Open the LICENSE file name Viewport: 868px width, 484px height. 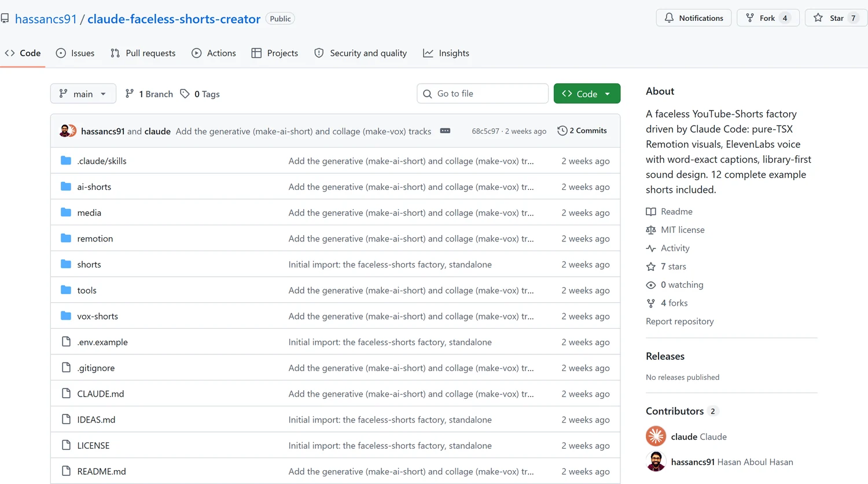[93, 445]
